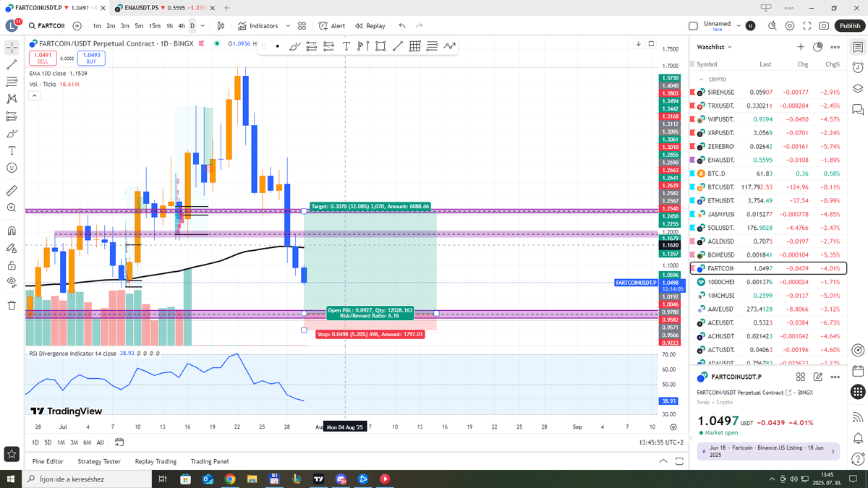Collapse the CRYPTO watchlist section

click(x=702, y=79)
